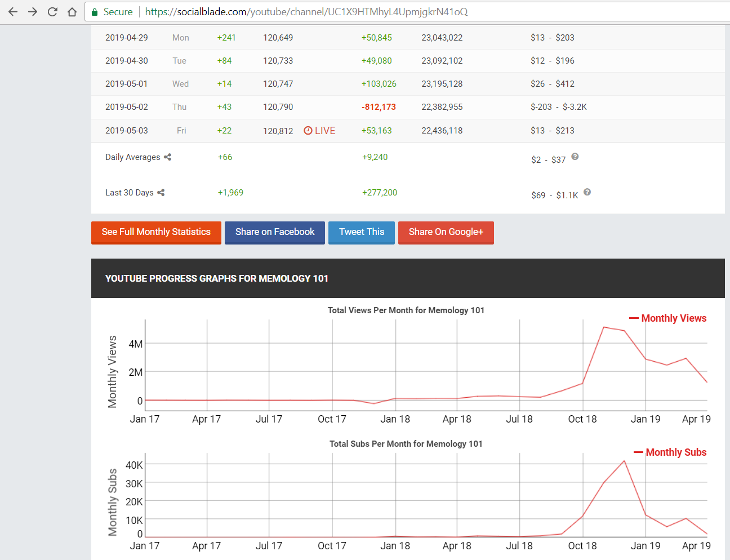Click the Last 30 Days label

130,193
